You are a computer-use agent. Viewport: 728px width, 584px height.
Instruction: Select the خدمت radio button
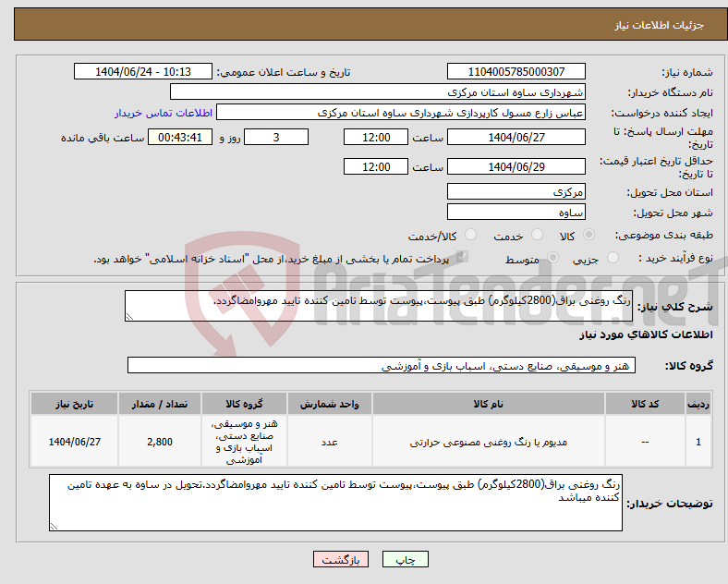click(537, 235)
